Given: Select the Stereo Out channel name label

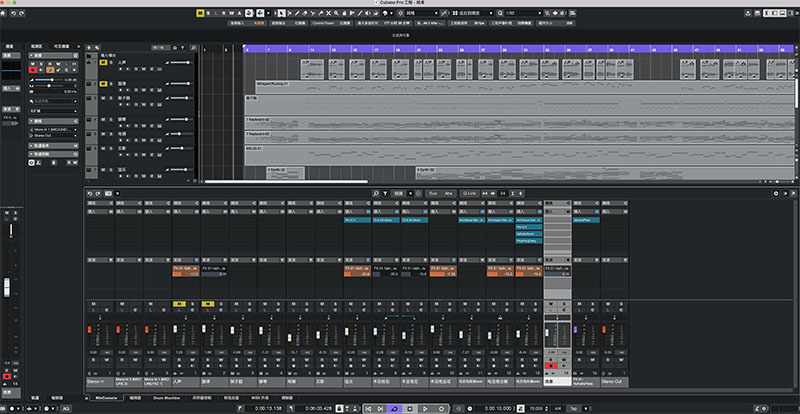Looking at the screenshot, I should 615,382.
